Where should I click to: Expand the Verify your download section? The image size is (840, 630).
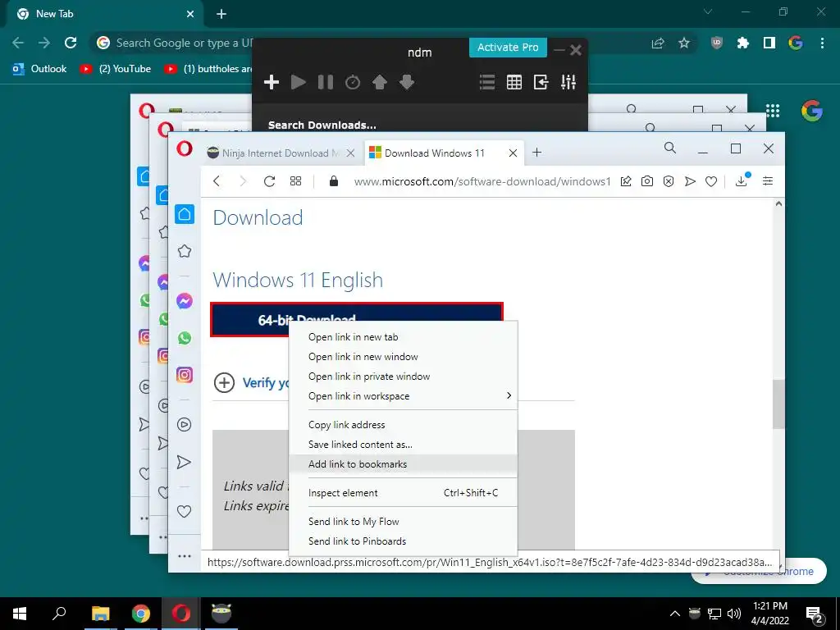tap(224, 382)
